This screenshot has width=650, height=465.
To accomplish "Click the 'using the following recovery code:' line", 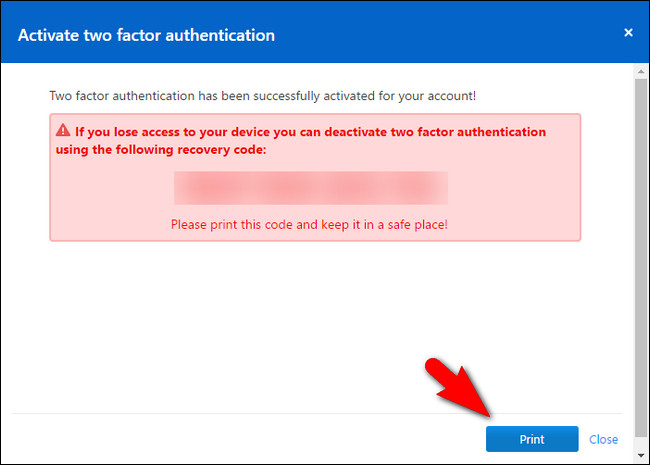I will pyautogui.click(x=161, y=149).
